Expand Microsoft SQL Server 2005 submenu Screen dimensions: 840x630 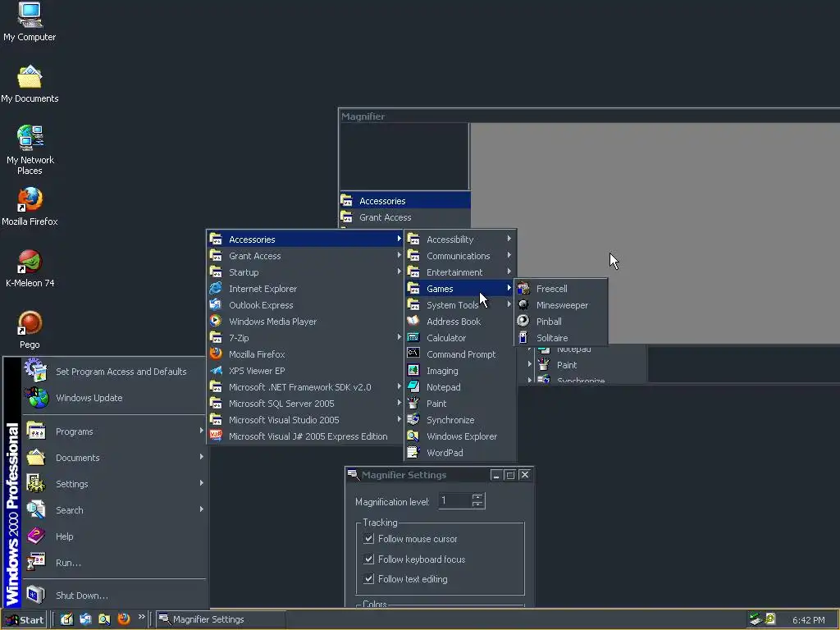pos(305,404)
